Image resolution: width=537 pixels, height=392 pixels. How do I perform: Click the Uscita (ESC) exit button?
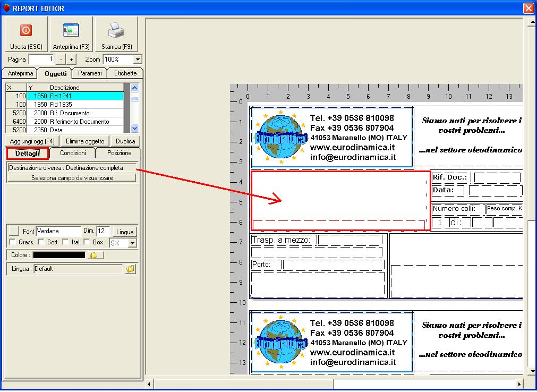[x=25, y=34]
